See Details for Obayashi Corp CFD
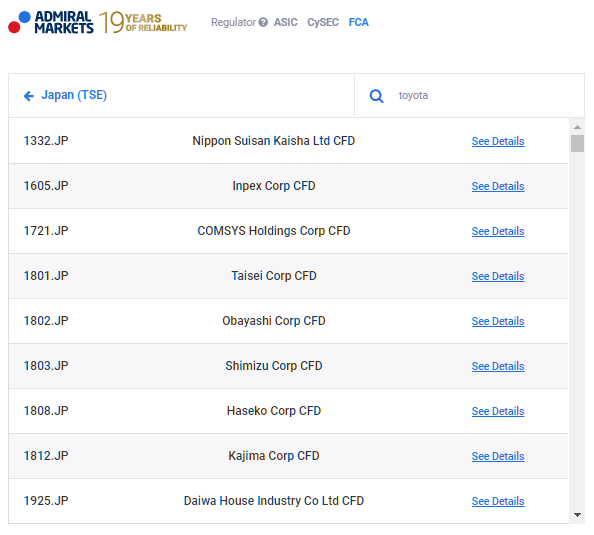This screenshot has height=535, width=594. tap(498, 321)
